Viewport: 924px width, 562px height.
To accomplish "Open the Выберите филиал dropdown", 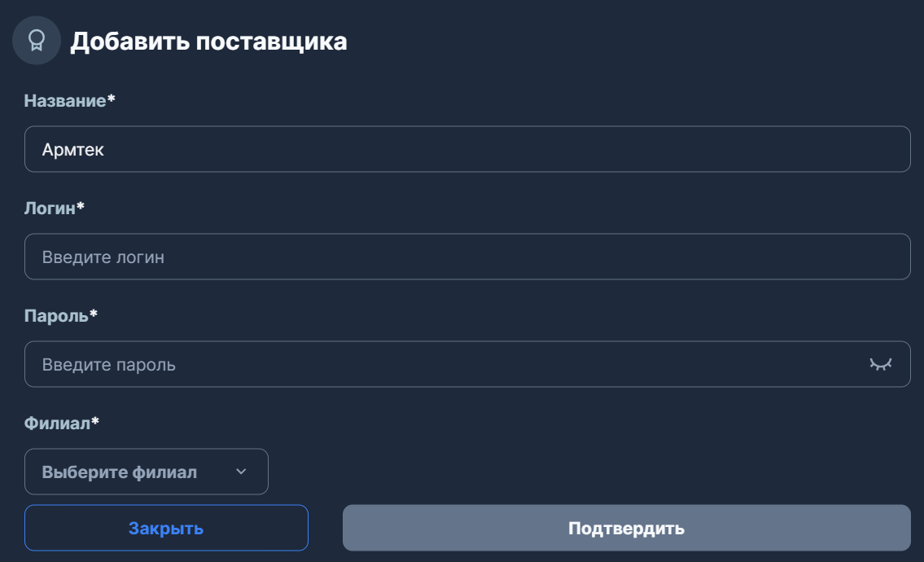I will (147, 472).
